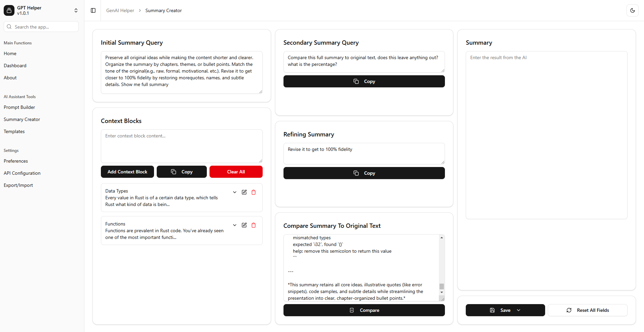This screenshot has height=332, width=644.
Task: Click the save disk icon
Action: point(492,310)
